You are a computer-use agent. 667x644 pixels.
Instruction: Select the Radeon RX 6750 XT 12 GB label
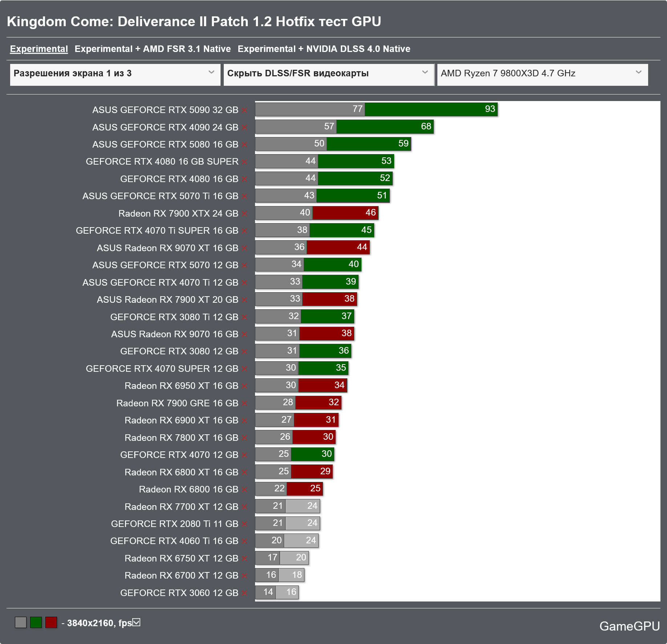pos(181,558)
